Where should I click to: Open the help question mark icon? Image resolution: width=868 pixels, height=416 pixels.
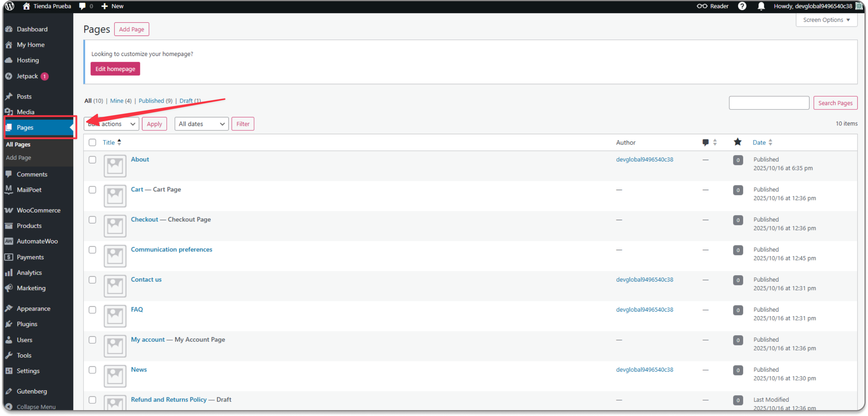pos(742,6)
